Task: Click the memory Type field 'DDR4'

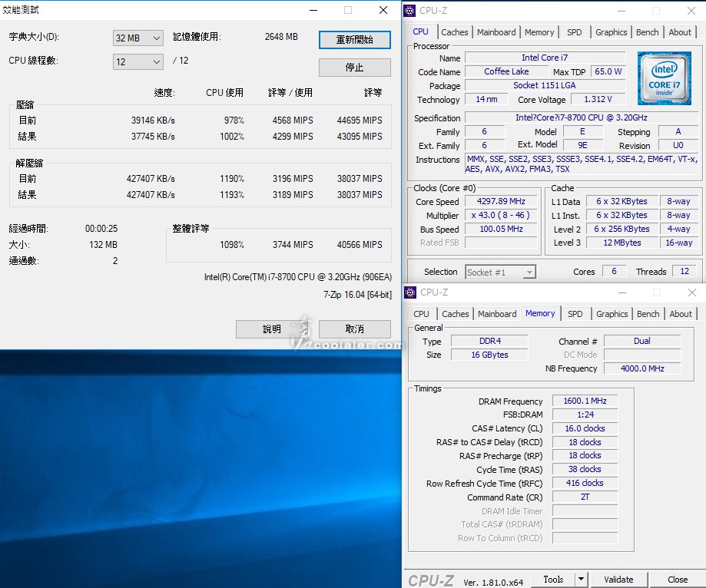Action: 490,341
